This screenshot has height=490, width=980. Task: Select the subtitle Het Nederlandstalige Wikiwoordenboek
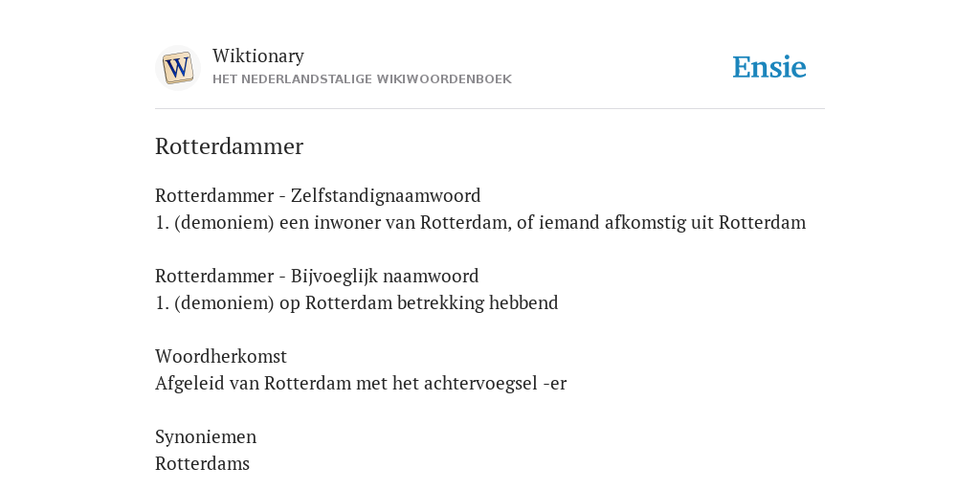[362, 79]
